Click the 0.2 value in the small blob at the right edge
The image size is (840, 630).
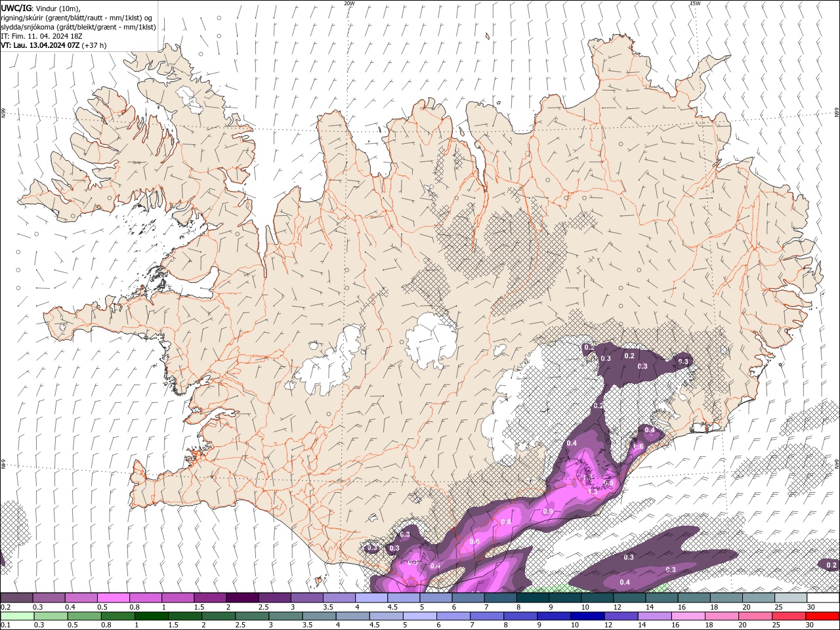pos(831,565)
